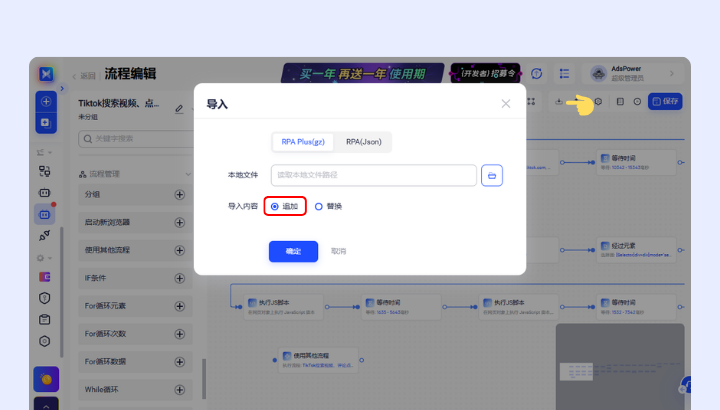Click the left step list scrollbar
The image size is (720, 410).
(x=204, y=379)
